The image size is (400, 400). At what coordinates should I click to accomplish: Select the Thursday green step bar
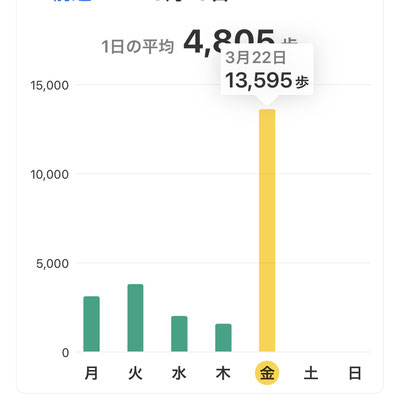pyautogui.click(x=223, y=338)
